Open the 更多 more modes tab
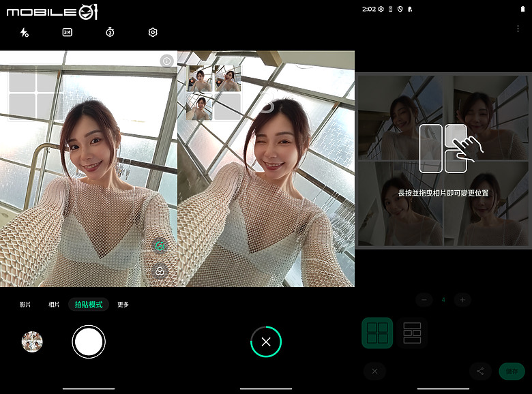Screen dimensions: 532x394 click(x=123, y=305)
